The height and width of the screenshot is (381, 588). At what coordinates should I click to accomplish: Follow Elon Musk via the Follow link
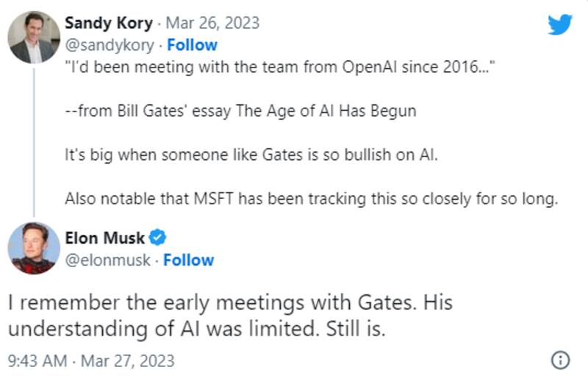point(189,260)
